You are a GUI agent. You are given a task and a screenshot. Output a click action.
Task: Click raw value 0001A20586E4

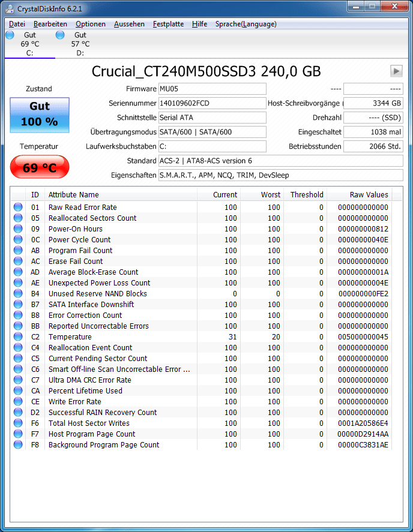pos(363,423)
